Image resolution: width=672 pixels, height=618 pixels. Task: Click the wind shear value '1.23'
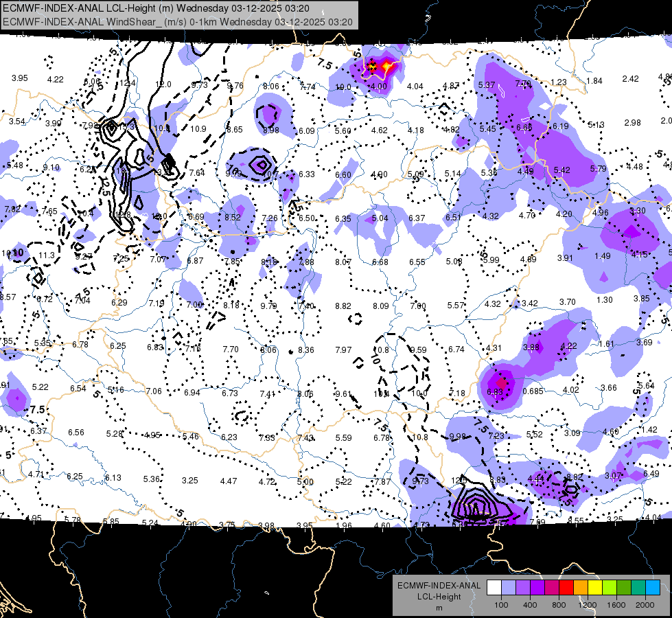(559, 82)
